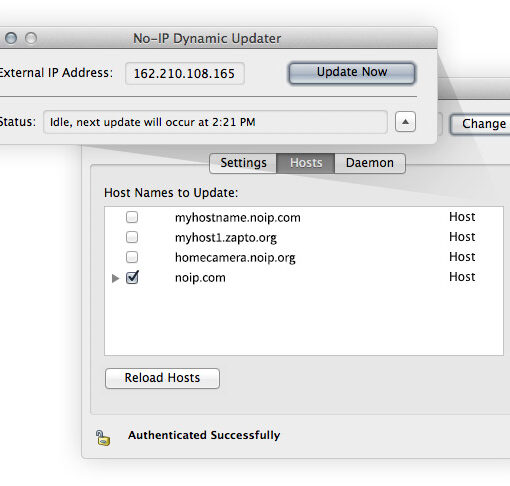
Task: Click the No-IP Dynamic Updater title bar
Action: pyautogui.click(x=218, y=38)
